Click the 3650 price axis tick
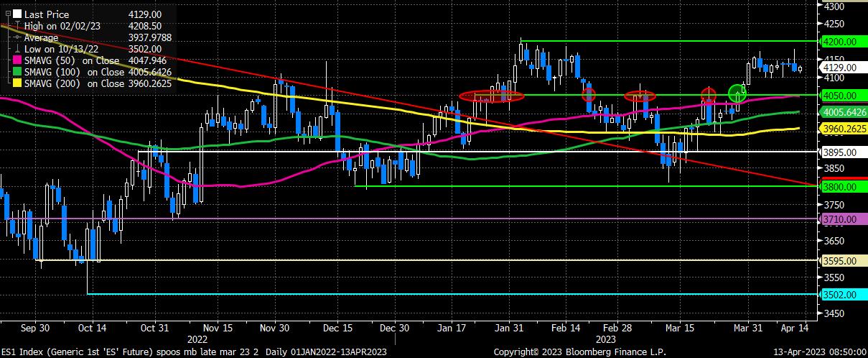The image size is (868, 358). 835,240
